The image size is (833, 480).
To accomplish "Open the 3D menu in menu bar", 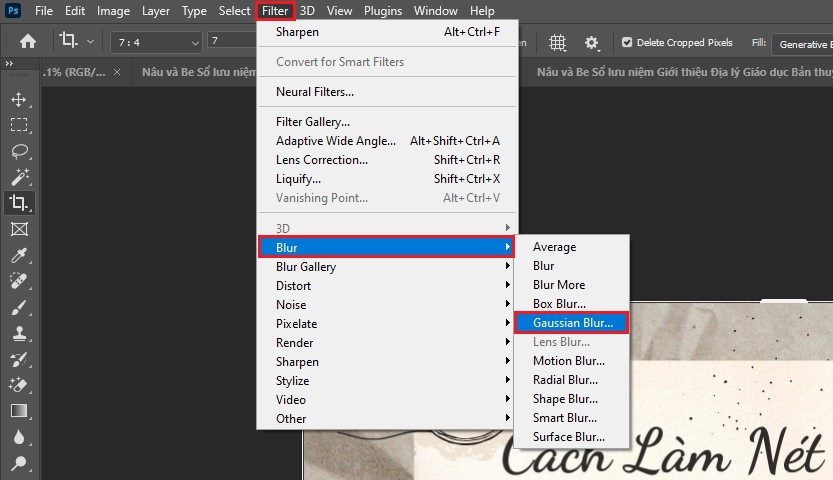I will 307,11.
